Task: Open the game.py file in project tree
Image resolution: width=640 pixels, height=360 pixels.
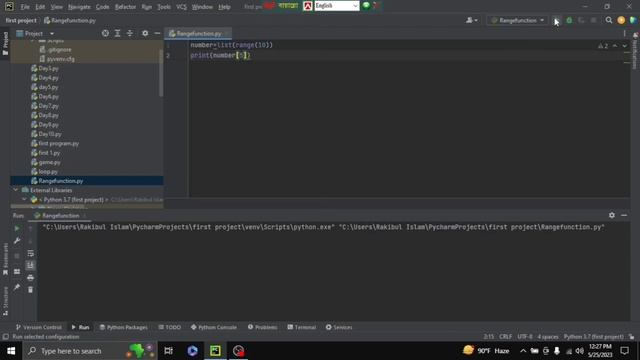Action: point(49,162)
